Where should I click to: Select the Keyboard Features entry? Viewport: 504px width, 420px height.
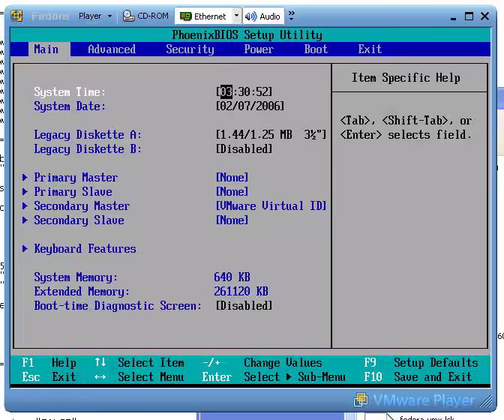(85, 249)
